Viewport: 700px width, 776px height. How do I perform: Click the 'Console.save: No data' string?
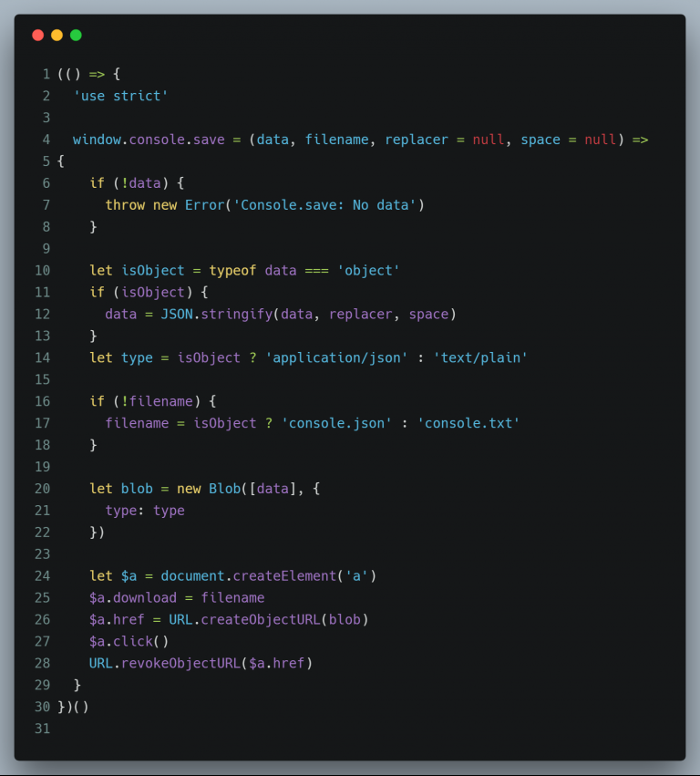324,205
